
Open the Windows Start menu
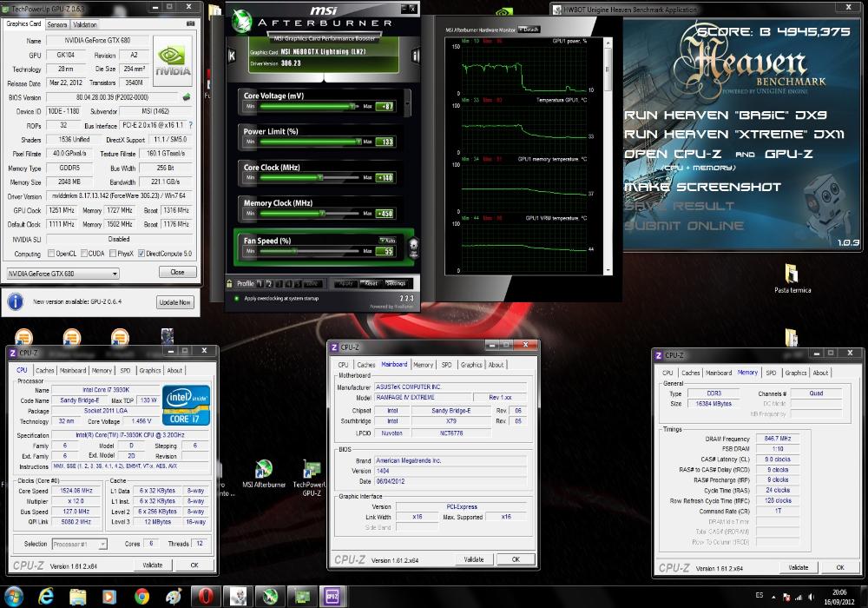(x=13, y=597)
